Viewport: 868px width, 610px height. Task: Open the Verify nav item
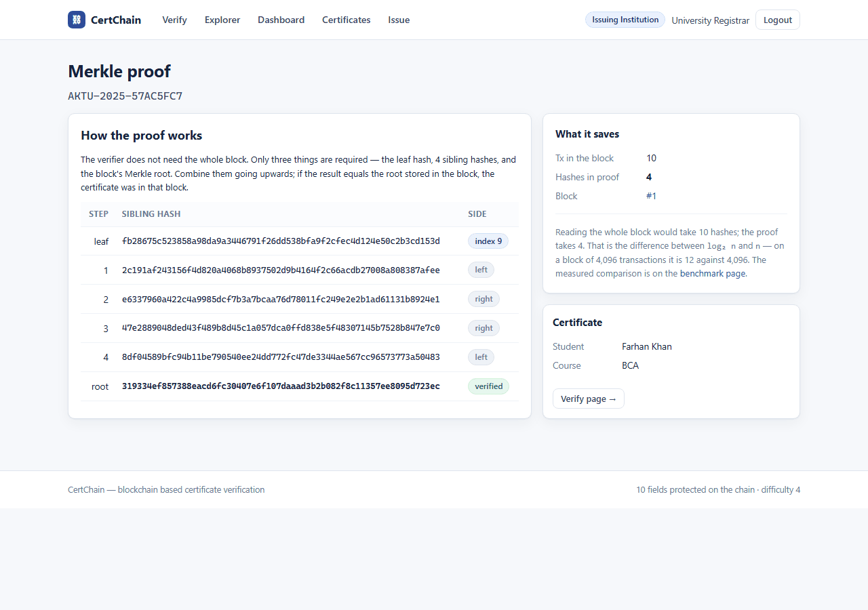[174, 20]
